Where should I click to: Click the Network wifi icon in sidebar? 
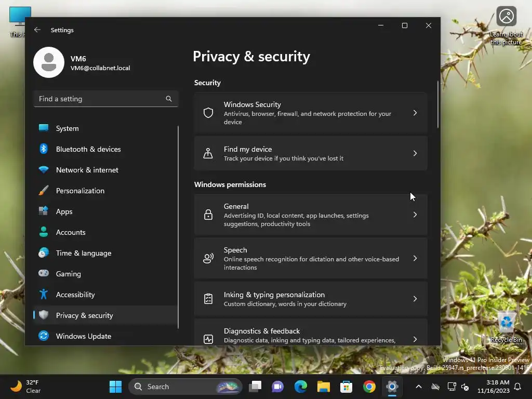[44, 170]
